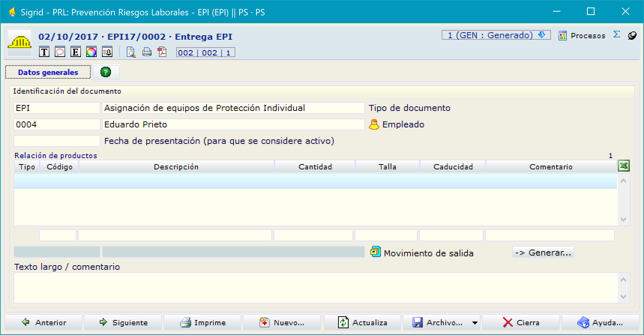Image resolution: width=644 pixels, height=335 pixels.
Task: Click the sigma summation icon
Action: (x=617, y=35)
